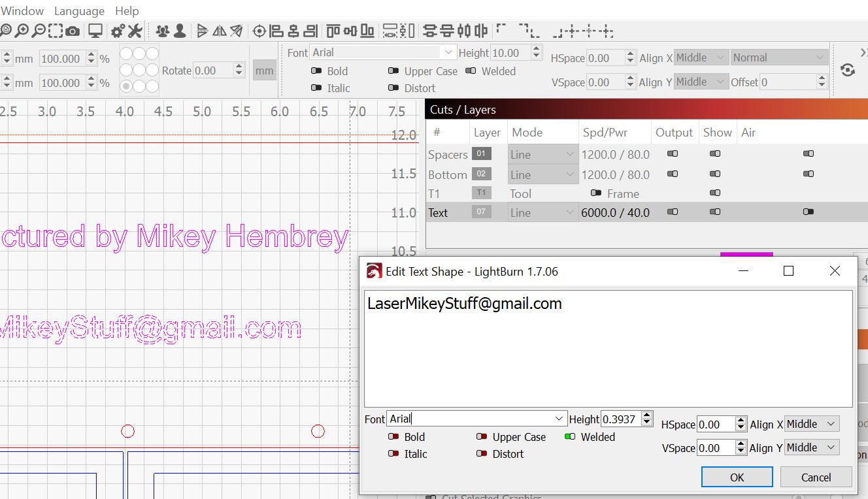Open the Font dropdown in Edit Text dialog
The width and height of the screenshot is (868, 499).
tap(559, 419)
